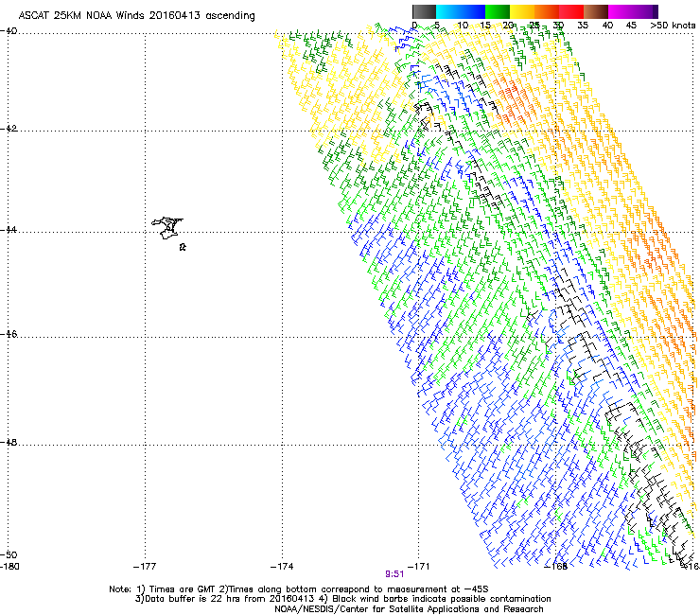Image resolution: width=700 pixels, height=615 pixels.
Task: Click the blue 10-15 knots legend segment
Action: [x=473, y=11]
